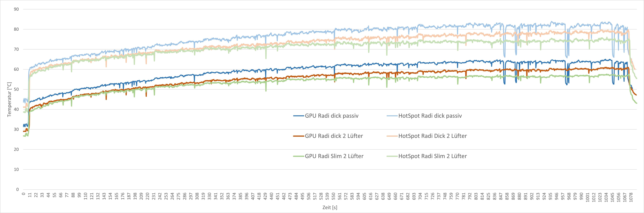This screenshot has height=213, width=644.
Task: Select x-axis time label 836
Action: pos(495,196)
